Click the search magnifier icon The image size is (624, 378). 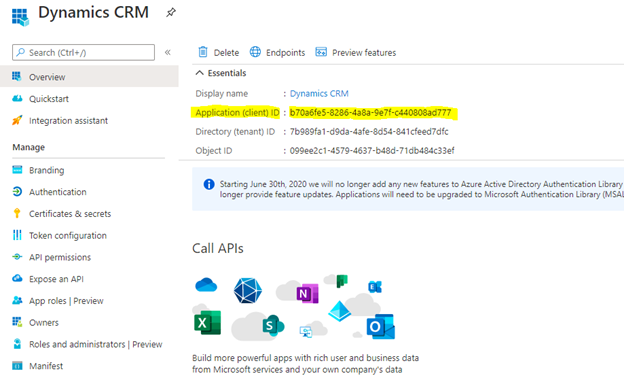21,53
